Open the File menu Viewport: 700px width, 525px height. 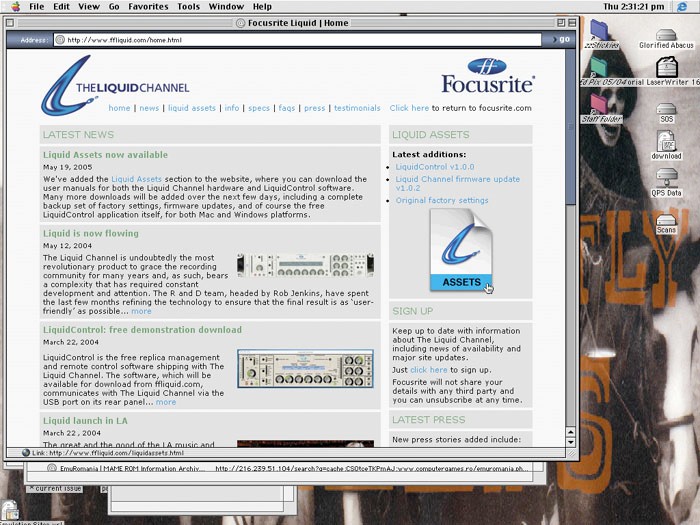coord(37,7)
